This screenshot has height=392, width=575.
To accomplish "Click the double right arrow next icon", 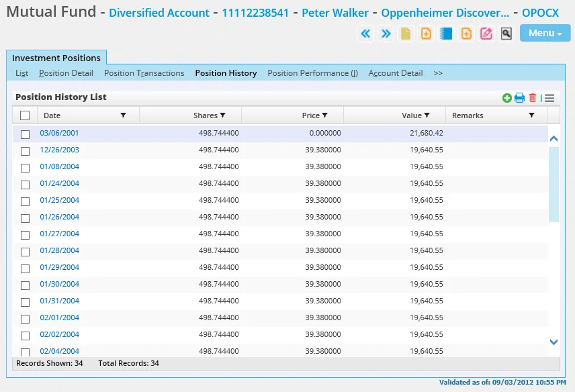I will click(x=386, y=34).
